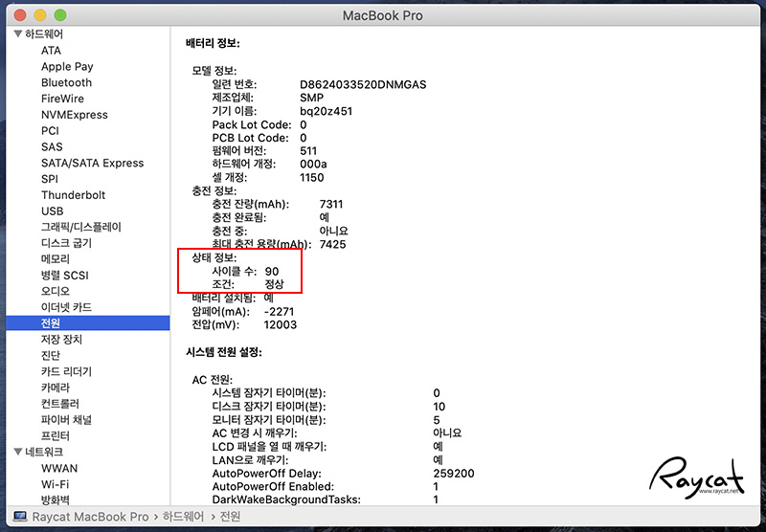Open the 오디오 entry

pyautogui.click(x=56, y=291)
